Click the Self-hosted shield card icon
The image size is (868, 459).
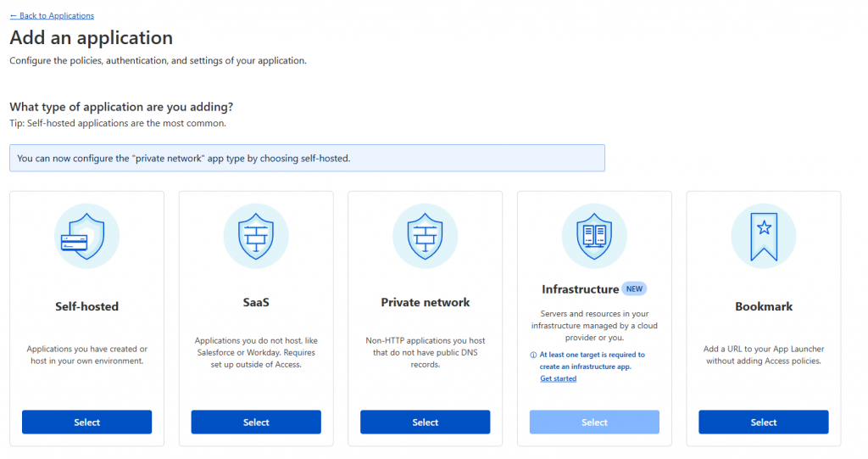(x=87, y=236)
